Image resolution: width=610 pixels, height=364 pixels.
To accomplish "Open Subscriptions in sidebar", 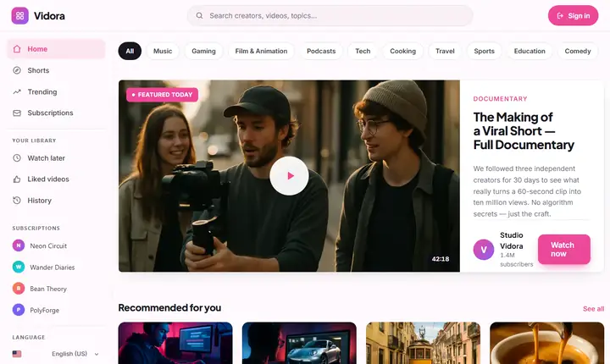I will [56, 113].
